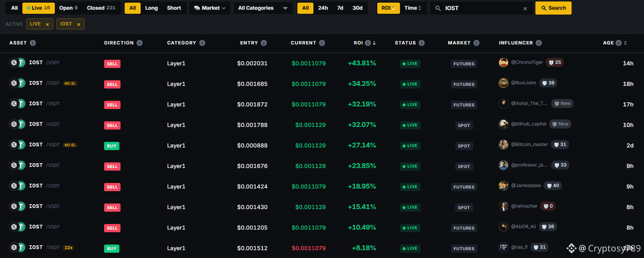The height and width of the screenshot is (258, 644).
Task: Expand the All Categories dropdown
Action: point(263,8)
